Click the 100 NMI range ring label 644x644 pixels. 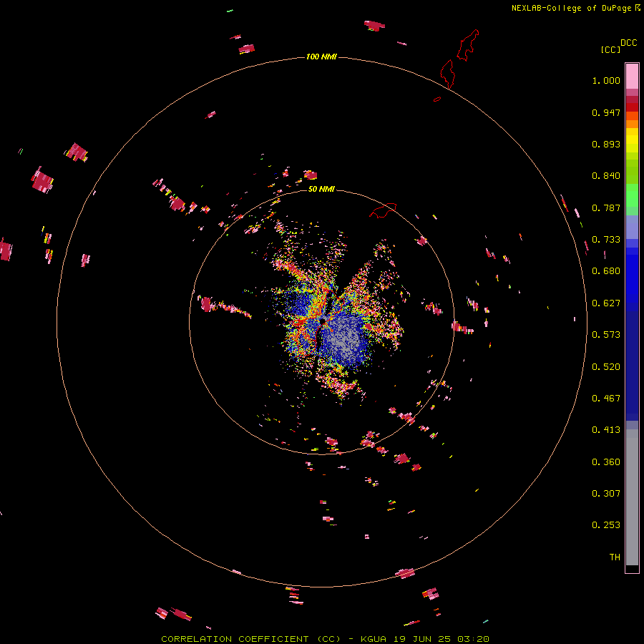[x=321, y=57]
